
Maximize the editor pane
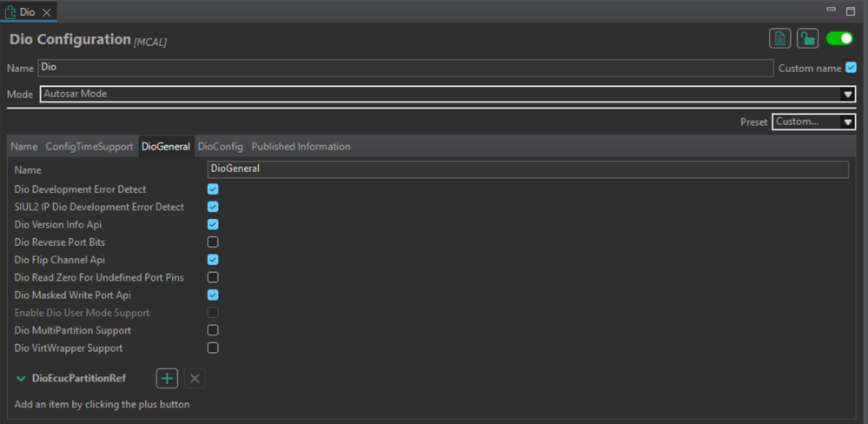pyautogui.click(x=850, y=11)
